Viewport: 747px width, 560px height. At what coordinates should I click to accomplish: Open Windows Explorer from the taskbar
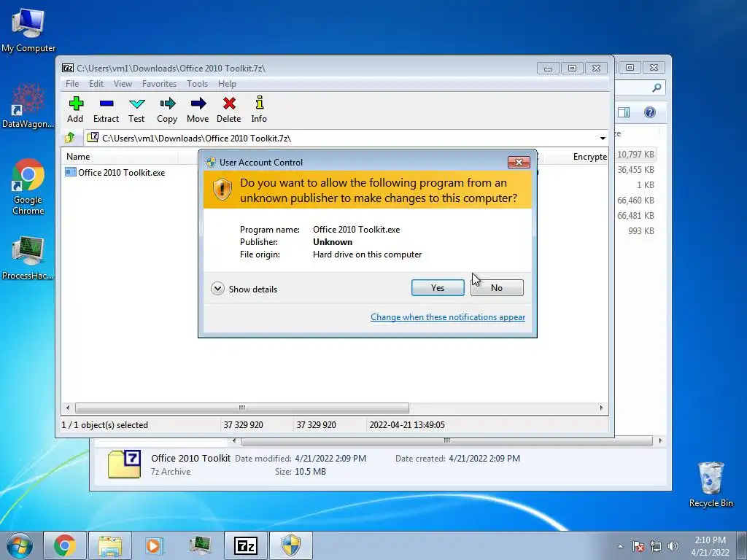coord(110,545)
